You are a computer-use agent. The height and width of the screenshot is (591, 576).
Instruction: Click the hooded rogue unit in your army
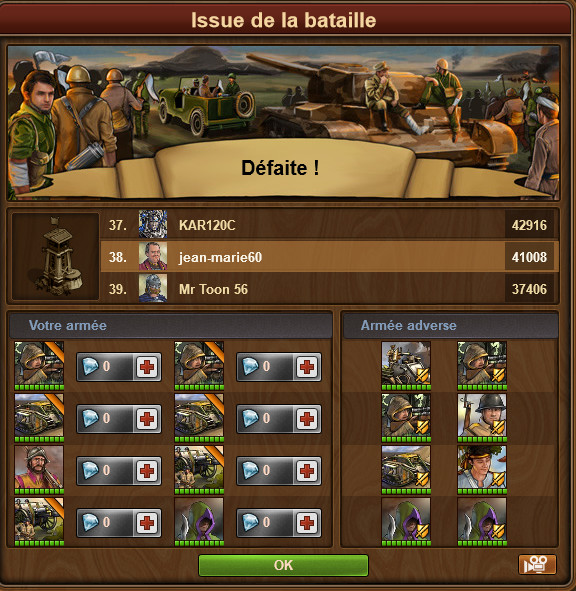(199, 522)
